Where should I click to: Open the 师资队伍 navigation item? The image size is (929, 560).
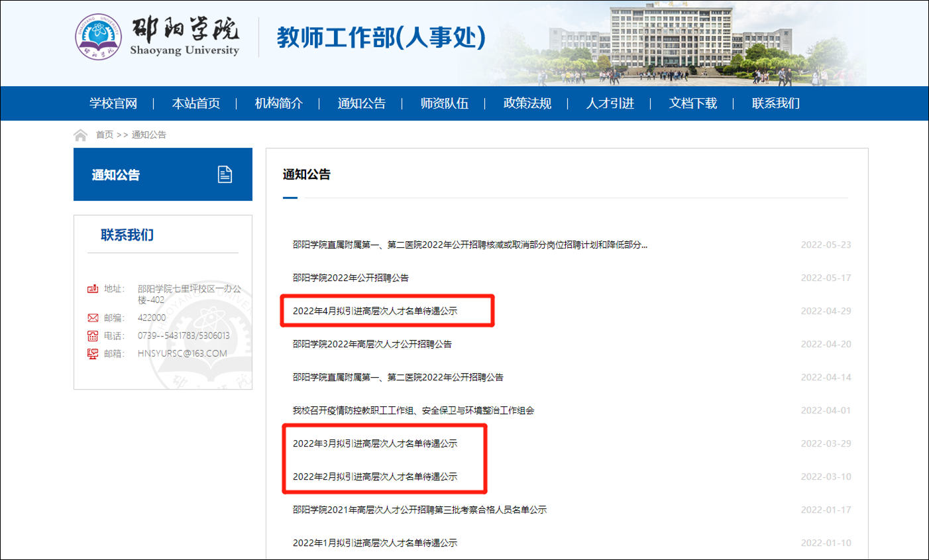[445, 103]
